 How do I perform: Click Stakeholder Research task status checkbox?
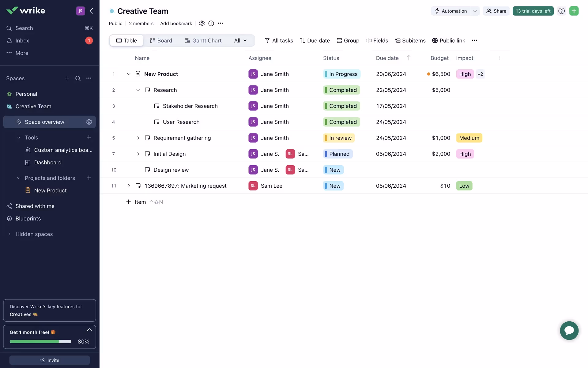tap(156, 106)
